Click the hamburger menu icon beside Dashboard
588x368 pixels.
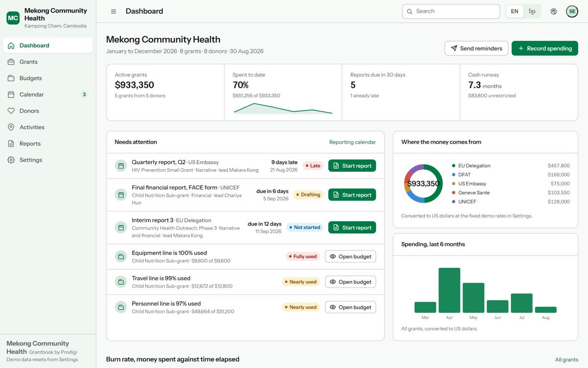click(x=114, y=11)
